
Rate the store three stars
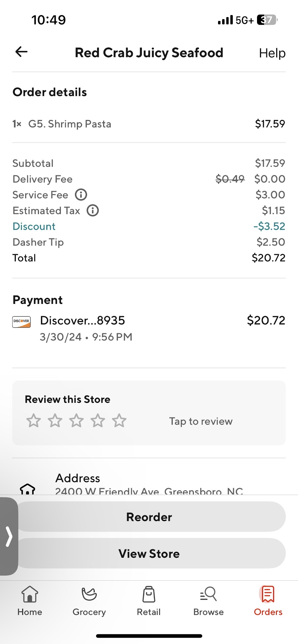pyautogui.click(x=76, y=421)
